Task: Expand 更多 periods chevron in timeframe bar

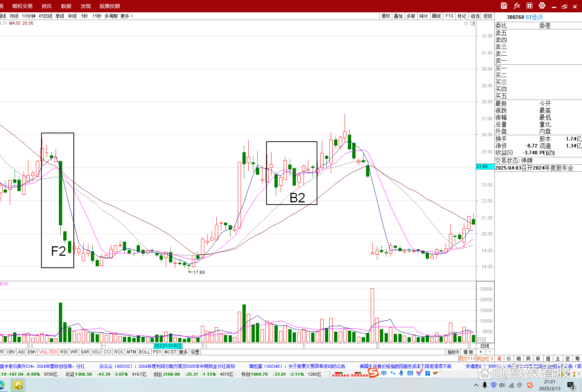Action: click(127, 16)
